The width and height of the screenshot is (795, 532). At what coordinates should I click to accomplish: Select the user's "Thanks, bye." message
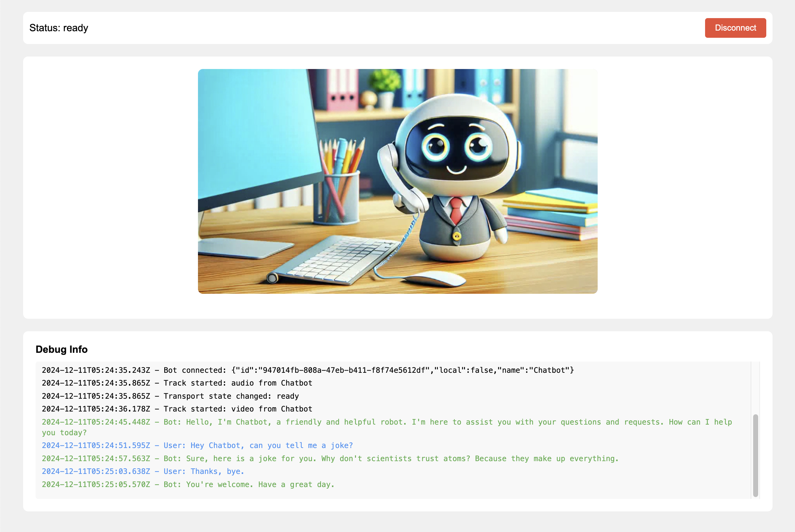tap(204, 471)
